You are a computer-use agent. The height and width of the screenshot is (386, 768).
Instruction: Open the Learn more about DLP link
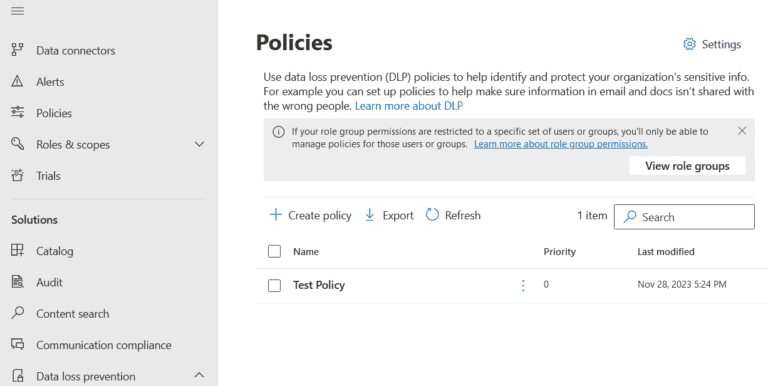(x=409, y=106)
